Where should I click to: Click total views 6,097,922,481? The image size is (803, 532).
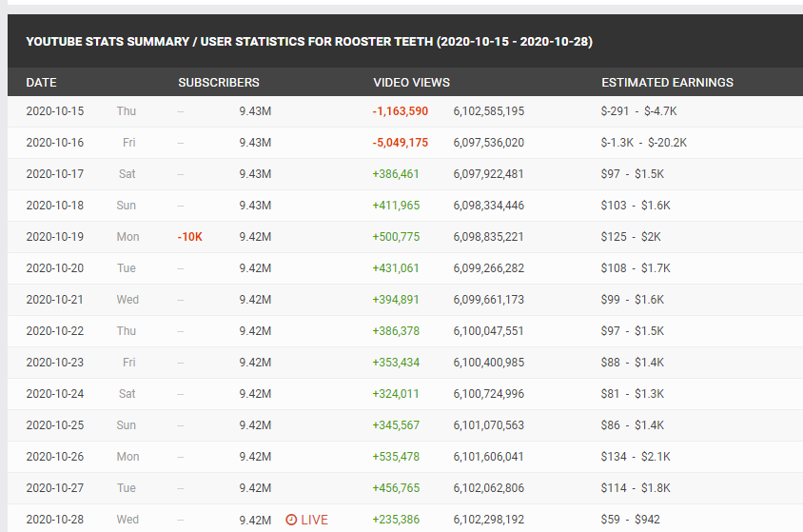click(x=489, y=174)
